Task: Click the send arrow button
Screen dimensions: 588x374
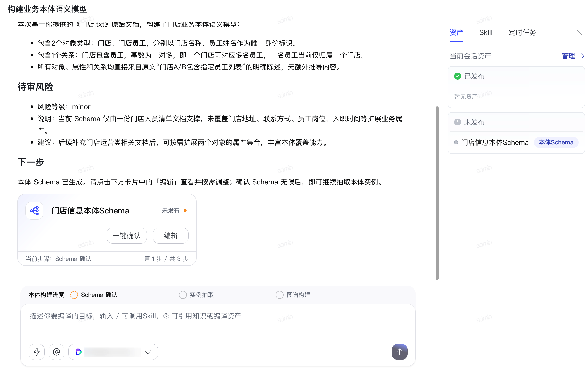Action: click(399, 352)
